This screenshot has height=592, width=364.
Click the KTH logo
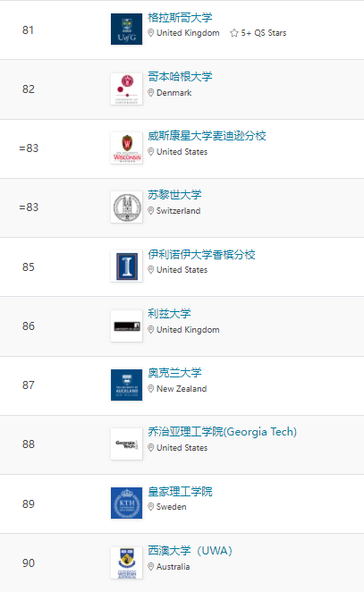click(x=126, y=503)
